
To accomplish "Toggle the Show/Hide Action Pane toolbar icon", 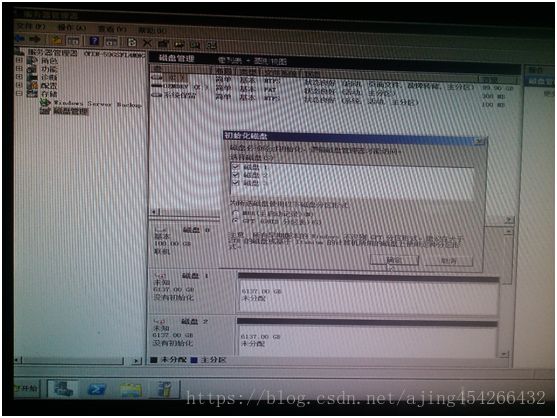I will [110, 42].
